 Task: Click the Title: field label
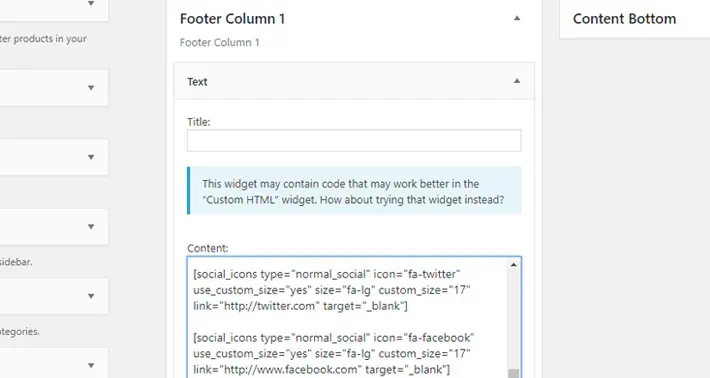tap(199, 122)
